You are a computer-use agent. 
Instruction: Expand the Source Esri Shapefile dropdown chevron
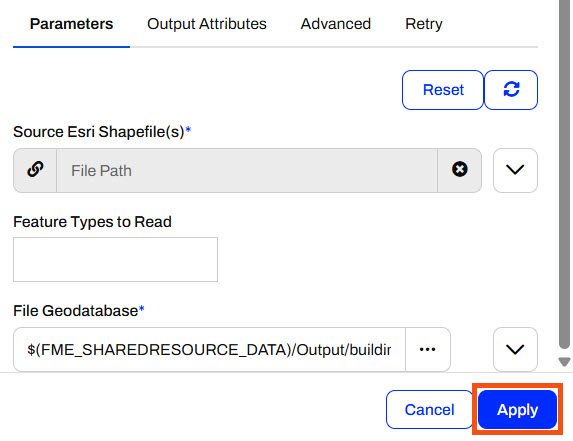click(515, 170)
